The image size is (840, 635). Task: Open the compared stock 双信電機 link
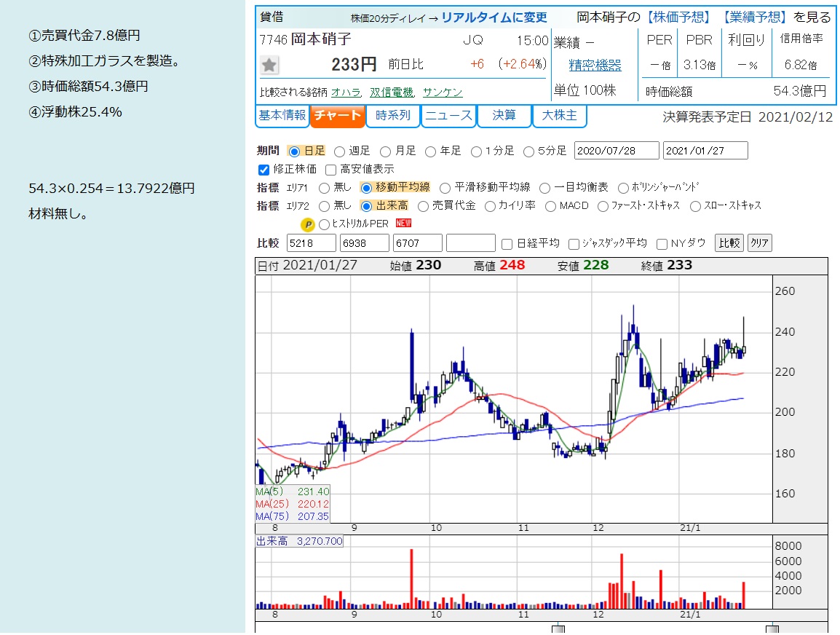(392, 92)
